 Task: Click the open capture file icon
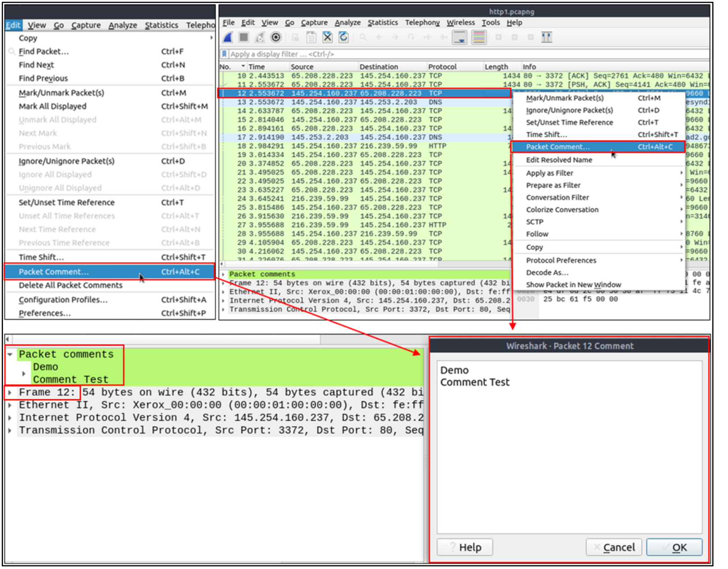(x=295, y=37)
